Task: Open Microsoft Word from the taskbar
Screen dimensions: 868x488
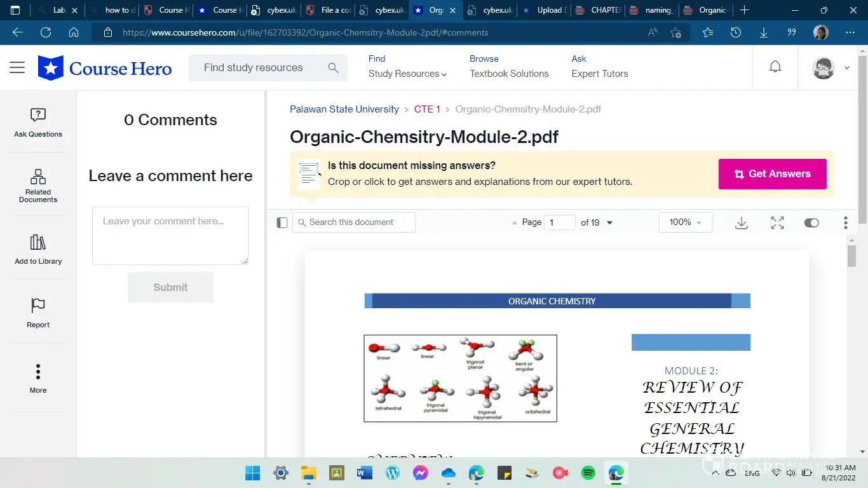Action: pos(365,473)
